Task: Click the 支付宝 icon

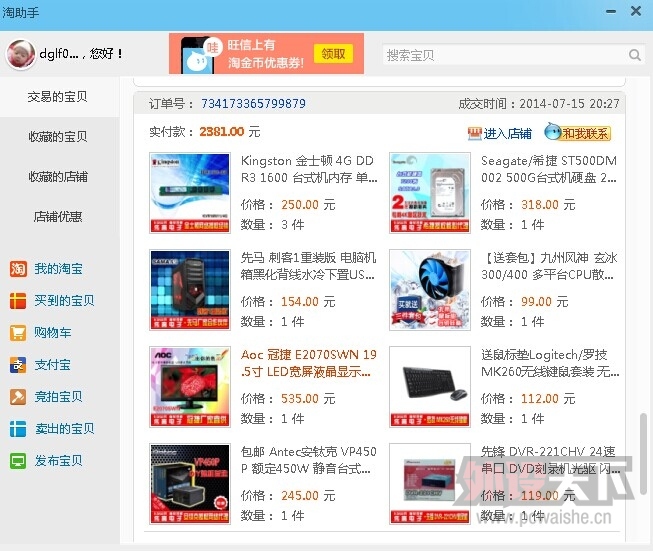Action: 18,365
